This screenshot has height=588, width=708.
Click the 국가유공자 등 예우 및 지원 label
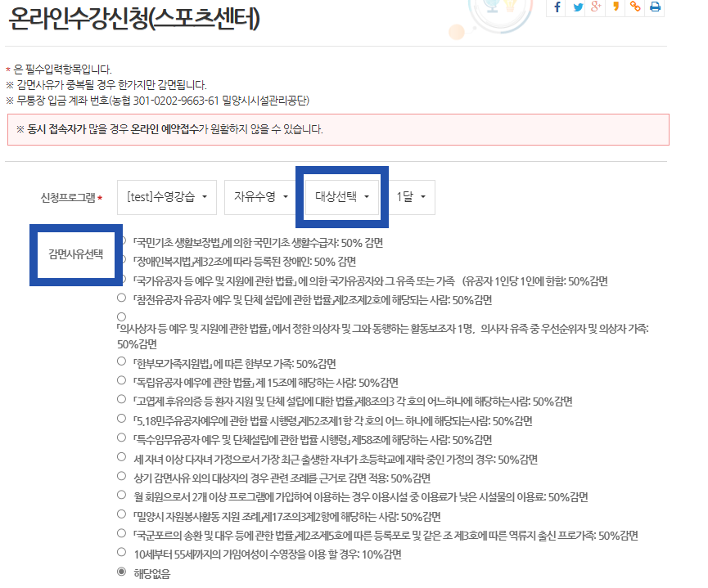point(370,281)
